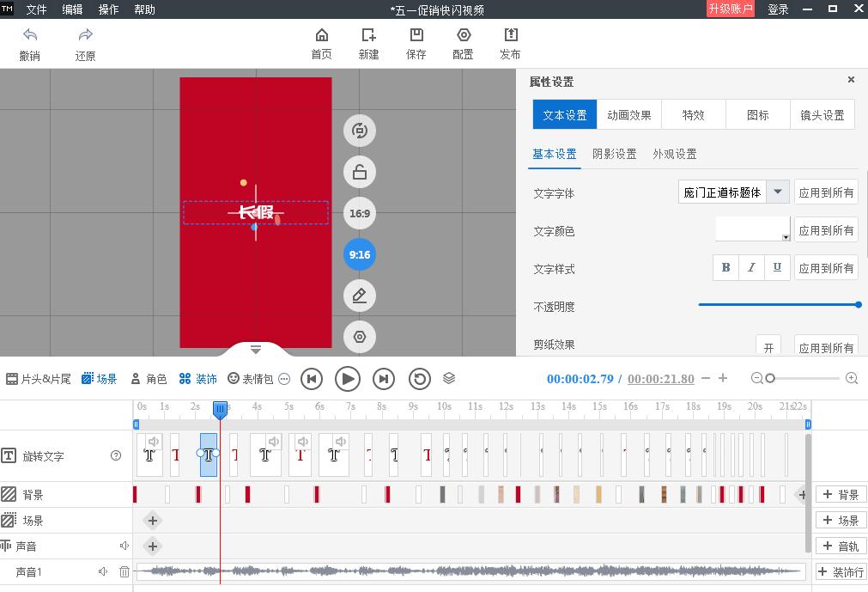Publish the video via 发布
The image size is (868, 592).
pyautogui.click(x=510, y=43)
